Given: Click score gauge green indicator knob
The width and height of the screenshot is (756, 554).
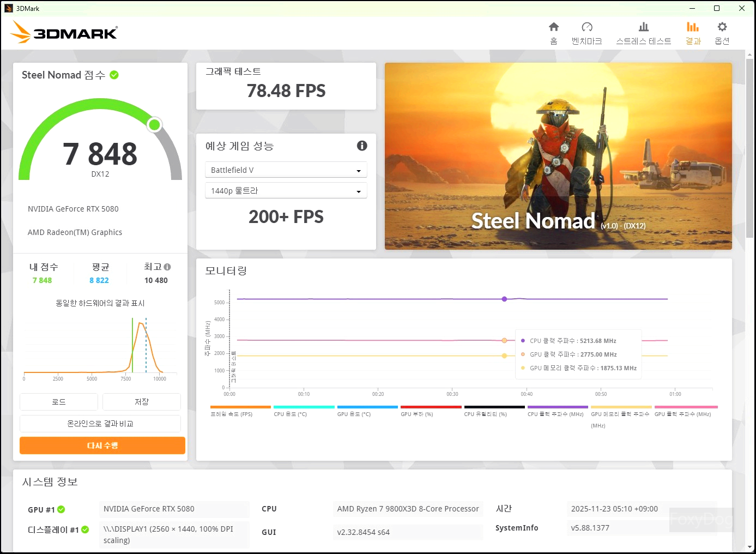Looking at the screenshot, I should pyautogui.click(x=155, y=125).
